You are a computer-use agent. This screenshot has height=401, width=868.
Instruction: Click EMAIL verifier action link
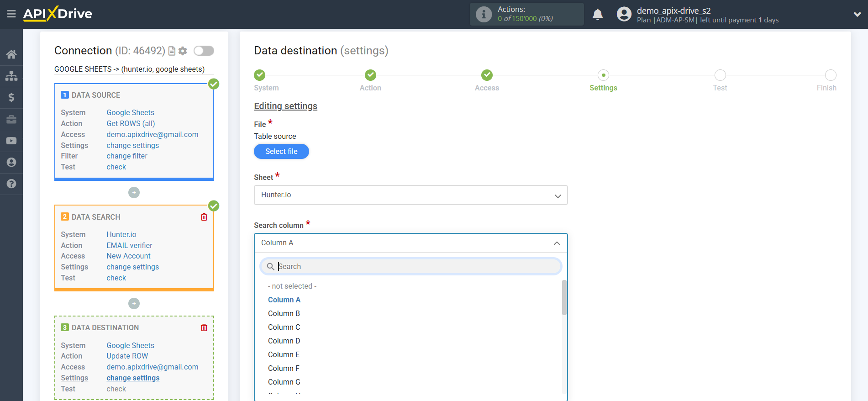[x=129, y=245]
